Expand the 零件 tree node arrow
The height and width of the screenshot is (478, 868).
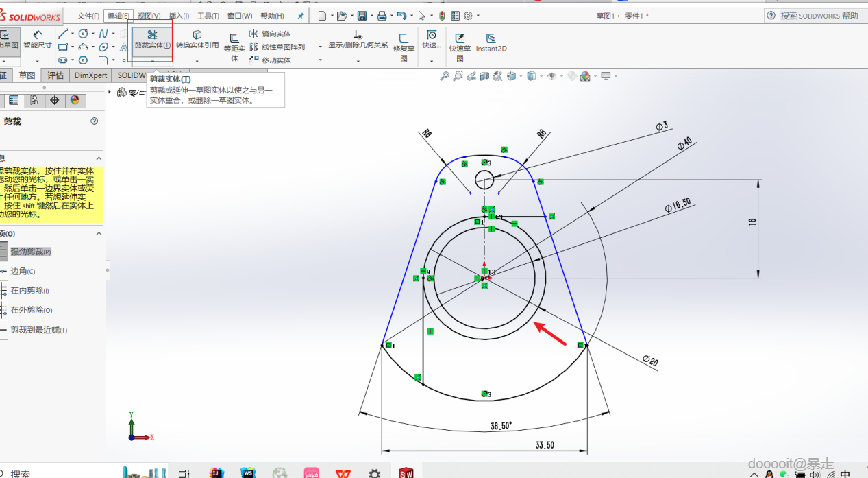(x=110, y=92)
